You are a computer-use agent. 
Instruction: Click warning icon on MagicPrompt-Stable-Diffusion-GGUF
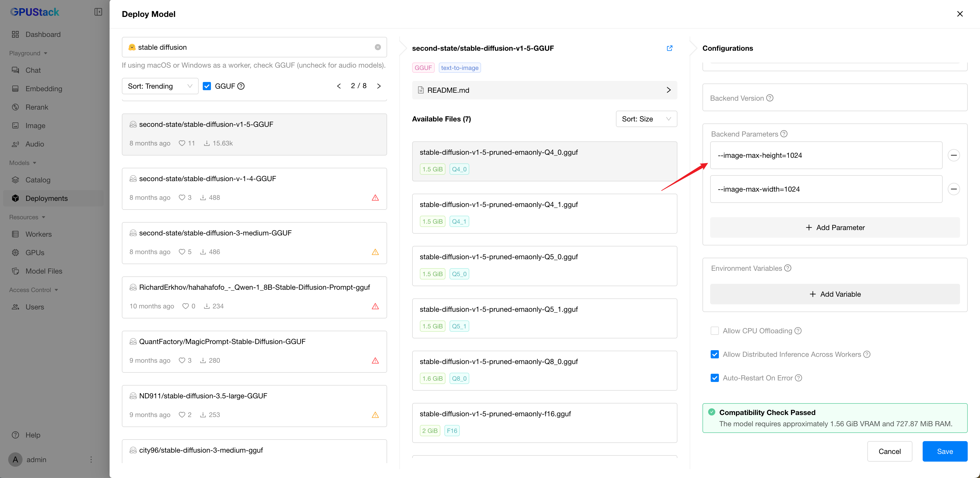click(375, 360)
